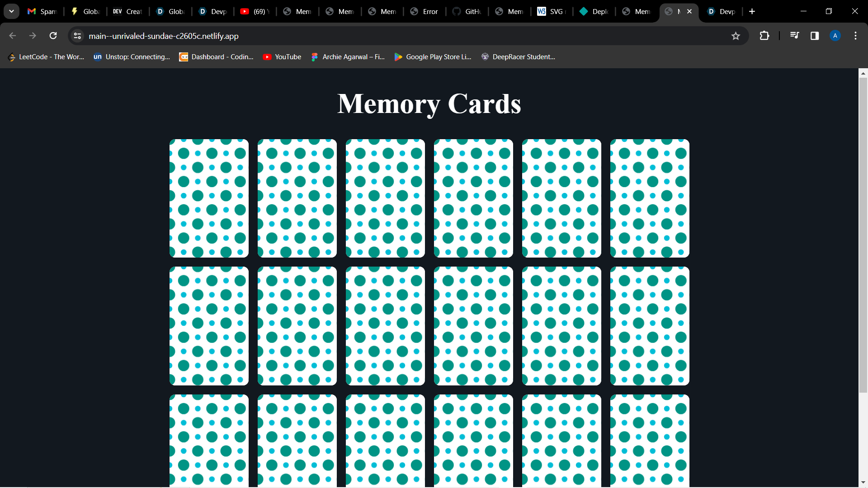
Task: Flip the last card in the top row
Action: click(x=650, y=198)
